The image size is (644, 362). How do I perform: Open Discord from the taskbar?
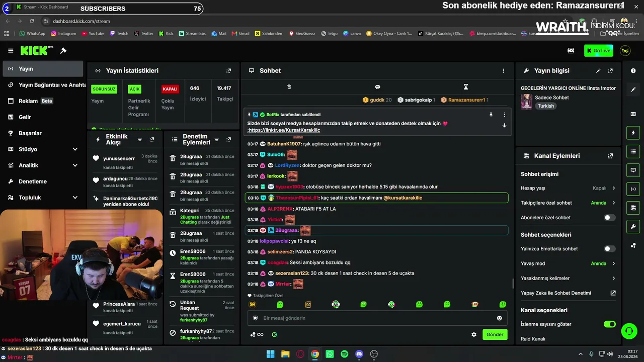coord(359,354)
